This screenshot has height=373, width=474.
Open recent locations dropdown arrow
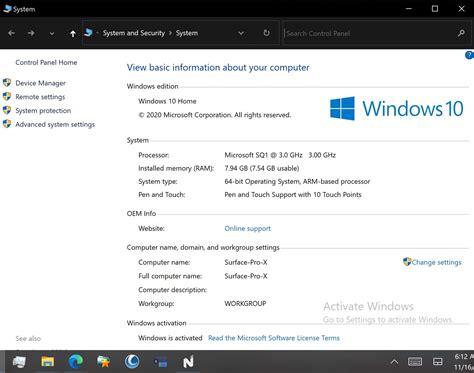click(x=52, y=33)
